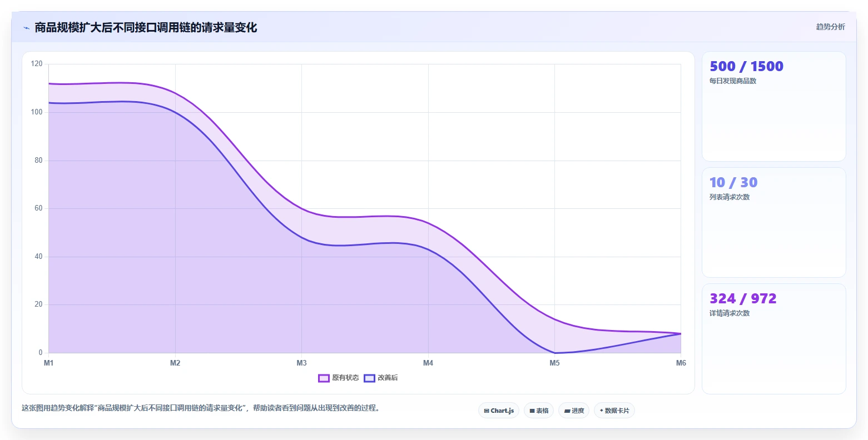The height and width of the screenshot is (440, 868).
Task: Click the 10 / 30 value
Action: coord(733,183)
